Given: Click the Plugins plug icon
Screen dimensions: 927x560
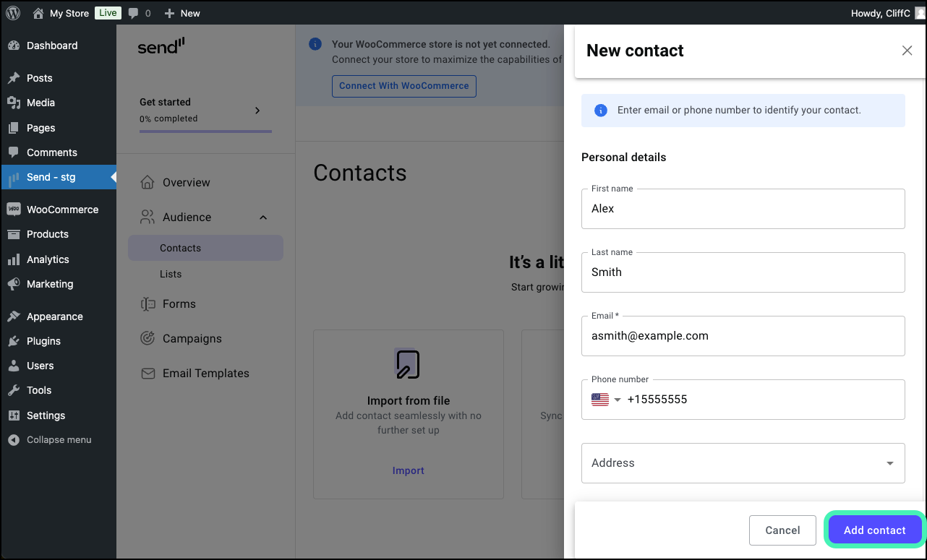Looking at the screenshot, I should pos(14,341).
